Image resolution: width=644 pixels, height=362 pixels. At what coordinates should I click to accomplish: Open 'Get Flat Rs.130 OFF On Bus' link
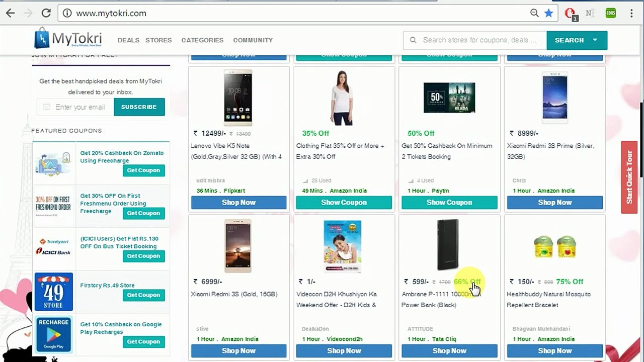tap(119, 242)
